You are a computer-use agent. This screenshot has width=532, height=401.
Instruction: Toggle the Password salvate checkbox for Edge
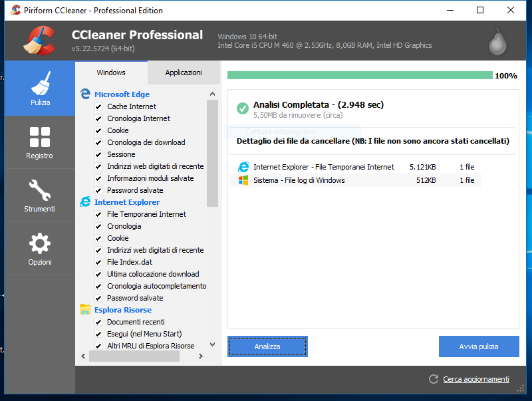tap(98, 190)
